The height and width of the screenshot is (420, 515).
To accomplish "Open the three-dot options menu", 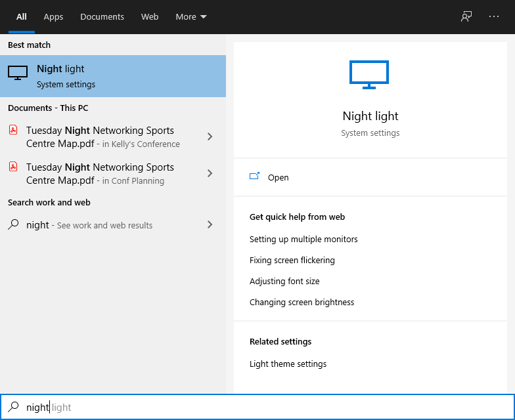I will coord(494,17).
